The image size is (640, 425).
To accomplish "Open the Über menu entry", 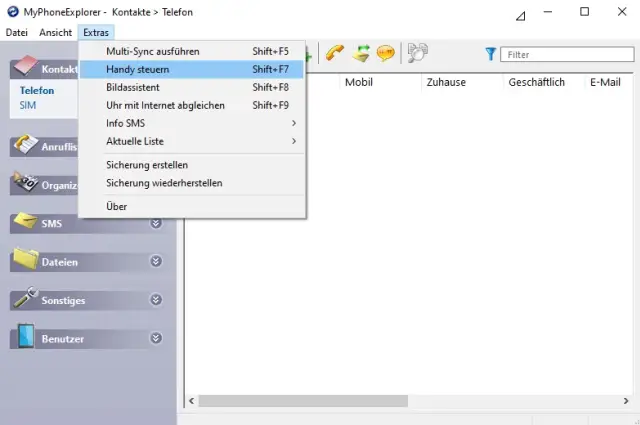I will pos(192,207).
